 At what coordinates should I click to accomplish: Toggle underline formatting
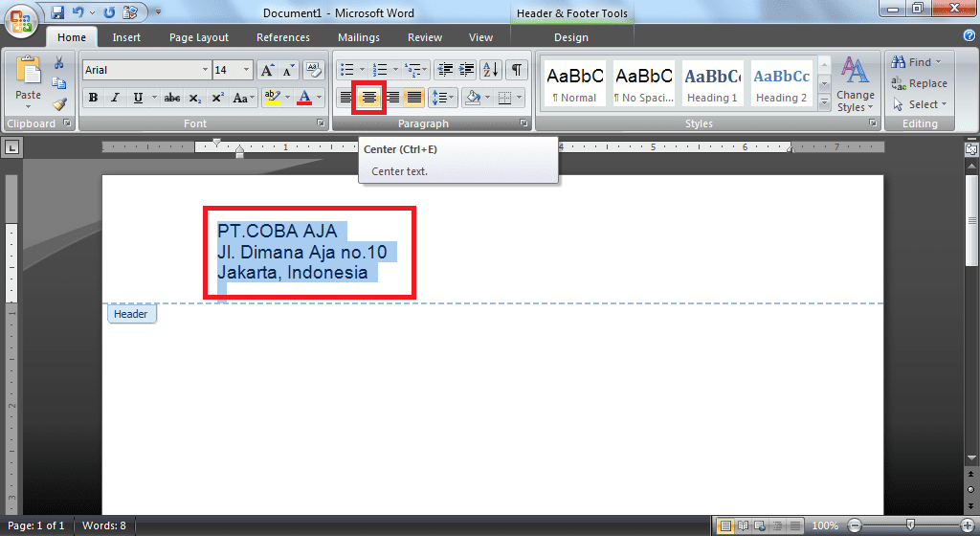coord(138,98)
